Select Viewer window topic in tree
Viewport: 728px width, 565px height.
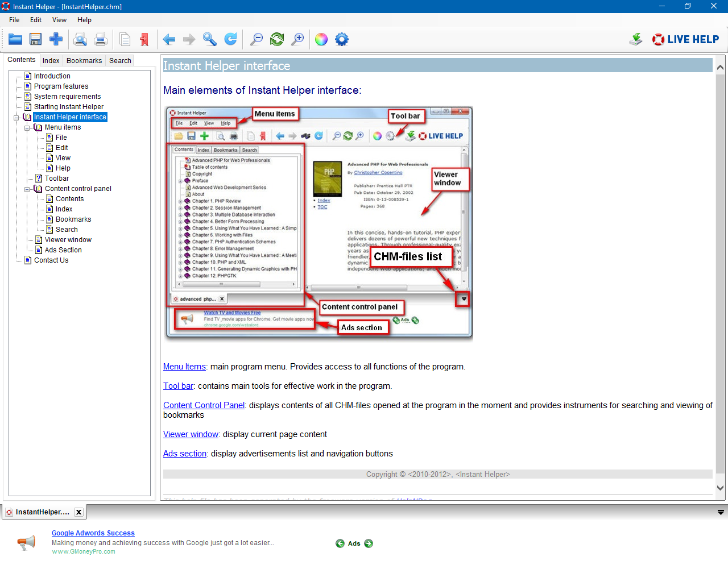click(x=68, y=240)
